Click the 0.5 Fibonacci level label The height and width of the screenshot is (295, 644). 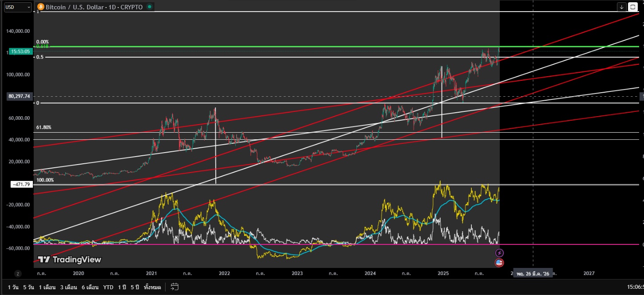pos(40,57)
